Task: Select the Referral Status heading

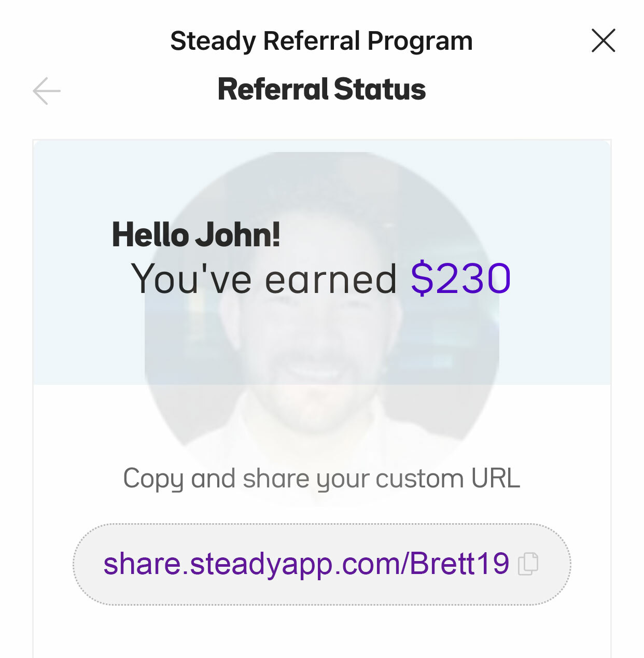Action: (321, 89)
